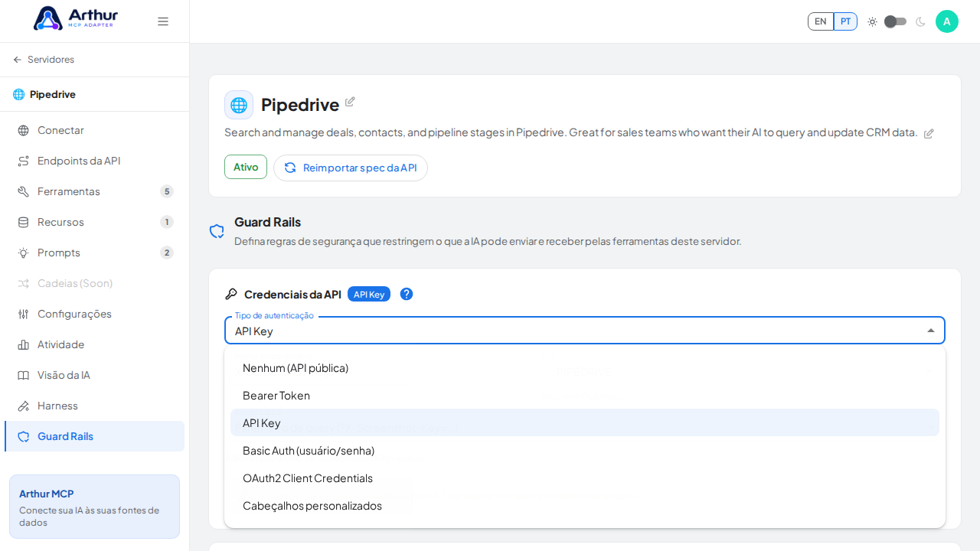Switch language to PT

(x=845, y=21)
